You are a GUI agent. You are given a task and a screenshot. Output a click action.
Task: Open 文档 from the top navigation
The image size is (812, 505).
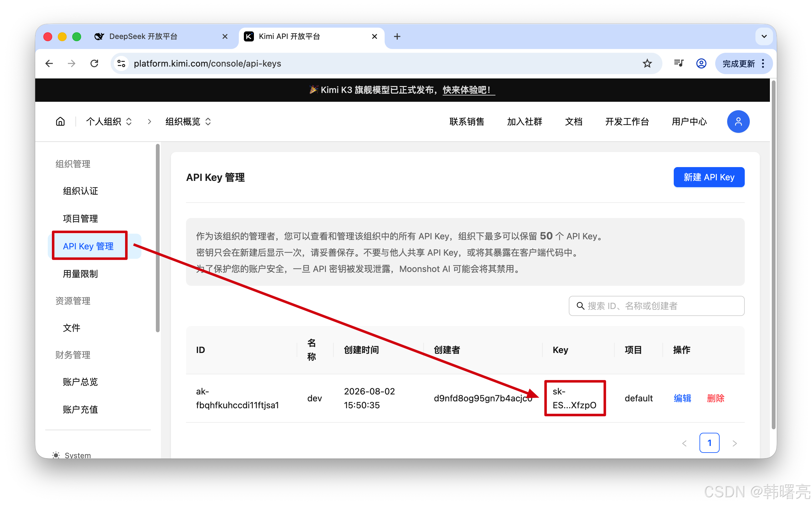click(574, 122)
